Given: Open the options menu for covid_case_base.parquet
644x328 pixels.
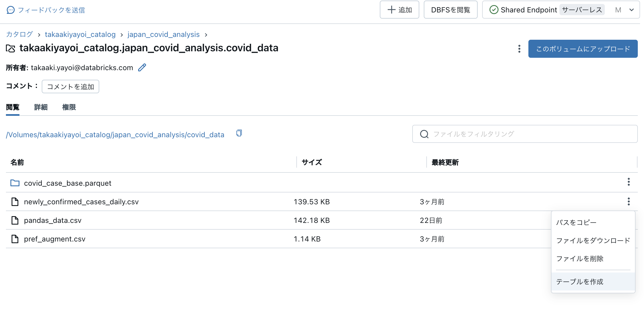Looking at the screenshot, I should (x=629, y=182).
